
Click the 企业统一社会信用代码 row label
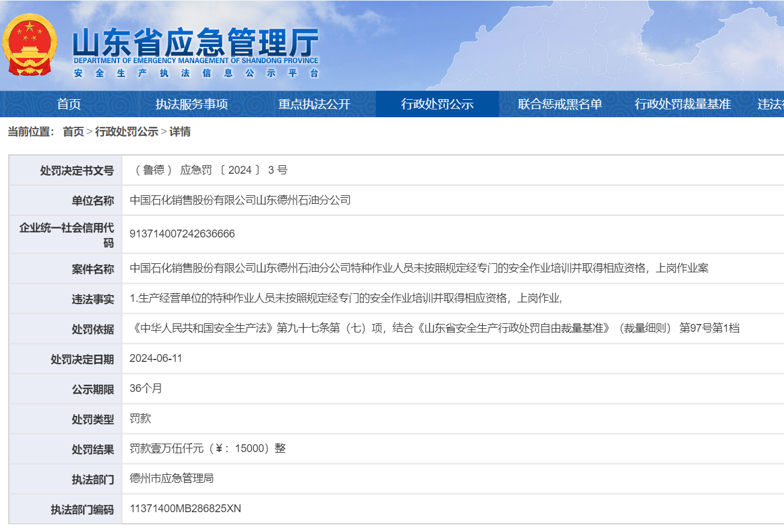pos(67,235)
